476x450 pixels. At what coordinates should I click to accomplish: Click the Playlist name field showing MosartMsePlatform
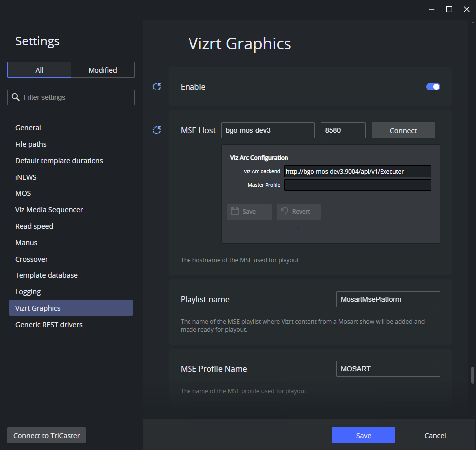(x=387, y=299)
